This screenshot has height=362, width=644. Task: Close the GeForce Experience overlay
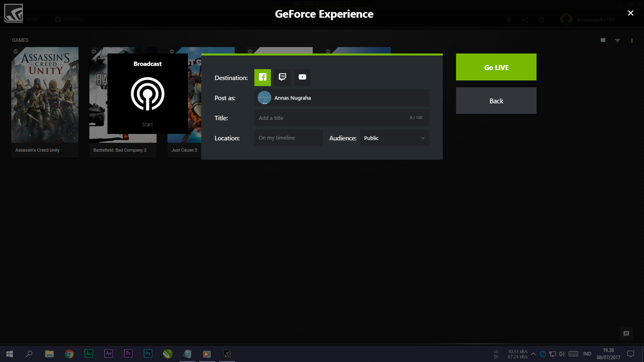click(x=631, y=13)
